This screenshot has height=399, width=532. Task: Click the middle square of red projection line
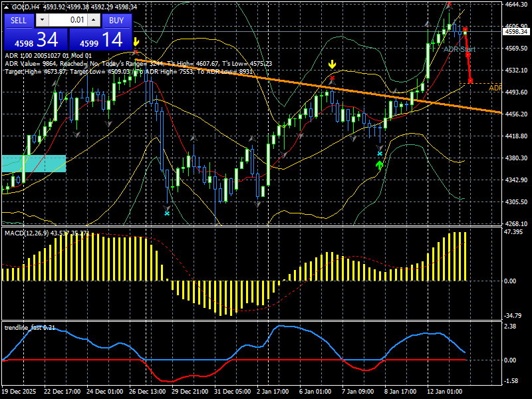(x=468, y=55)
